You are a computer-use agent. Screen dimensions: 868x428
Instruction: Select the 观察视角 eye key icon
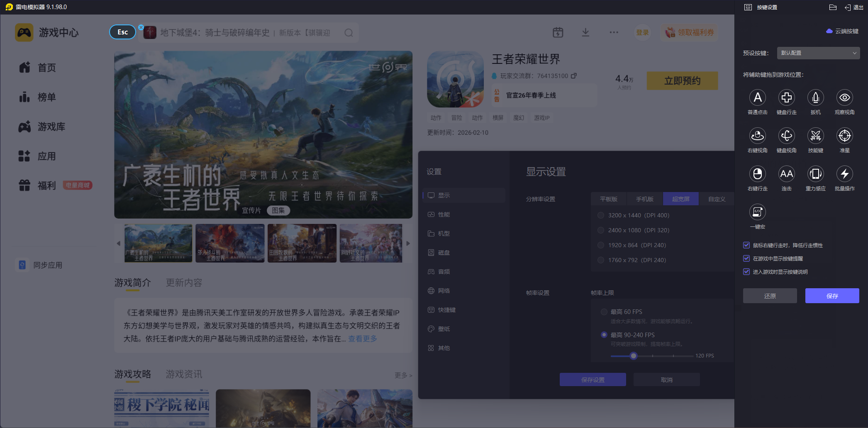845,97
